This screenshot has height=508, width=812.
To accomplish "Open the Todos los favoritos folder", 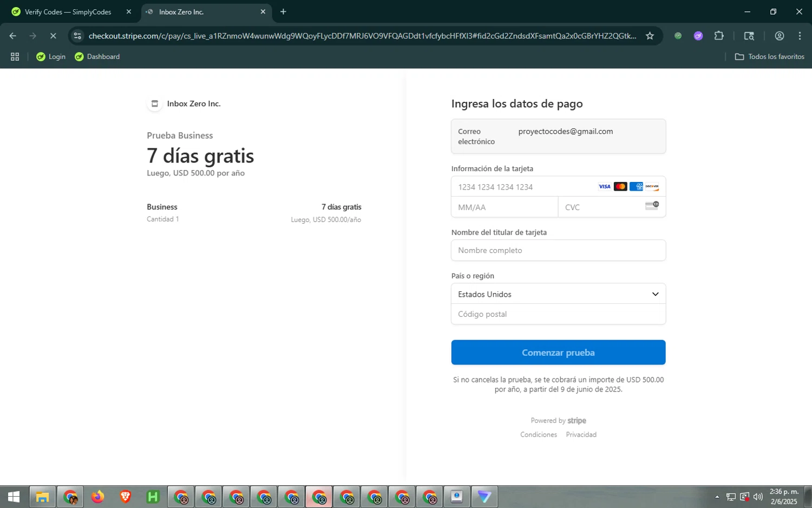I will pos(769,56).
